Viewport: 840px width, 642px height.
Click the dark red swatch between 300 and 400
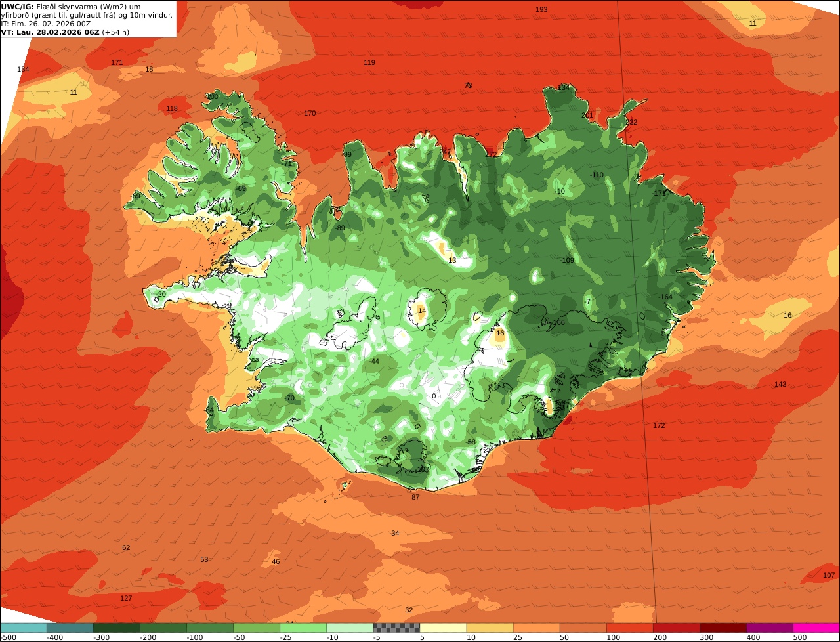point(723,628)
